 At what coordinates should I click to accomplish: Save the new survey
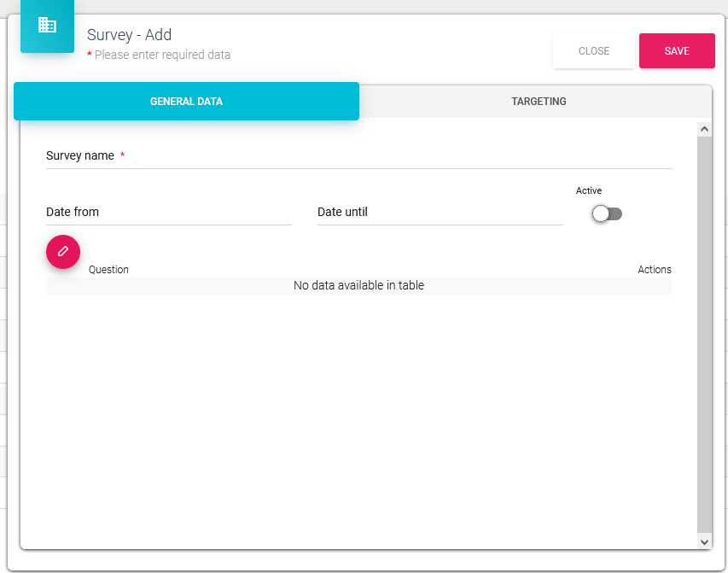(x=676, y=51)
